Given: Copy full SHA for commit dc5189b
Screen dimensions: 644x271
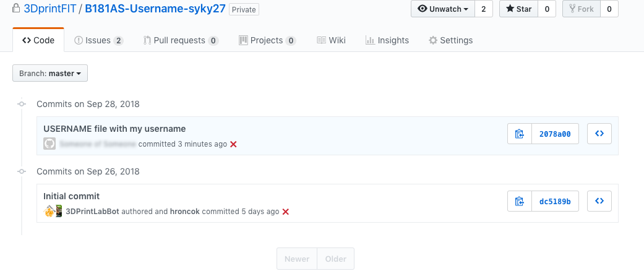Looking at the screenshot, I should click(520, 201).
